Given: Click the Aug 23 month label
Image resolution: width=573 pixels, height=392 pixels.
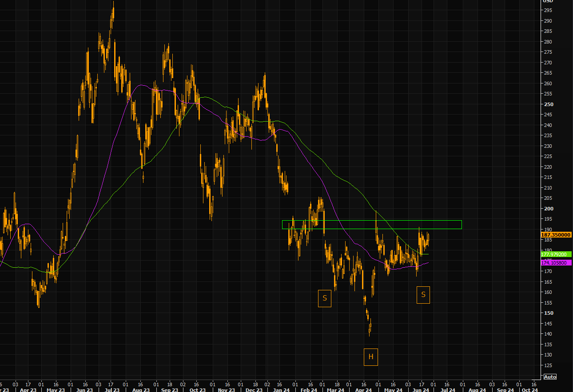Looking at the screenshot, I should click(141, 390).
